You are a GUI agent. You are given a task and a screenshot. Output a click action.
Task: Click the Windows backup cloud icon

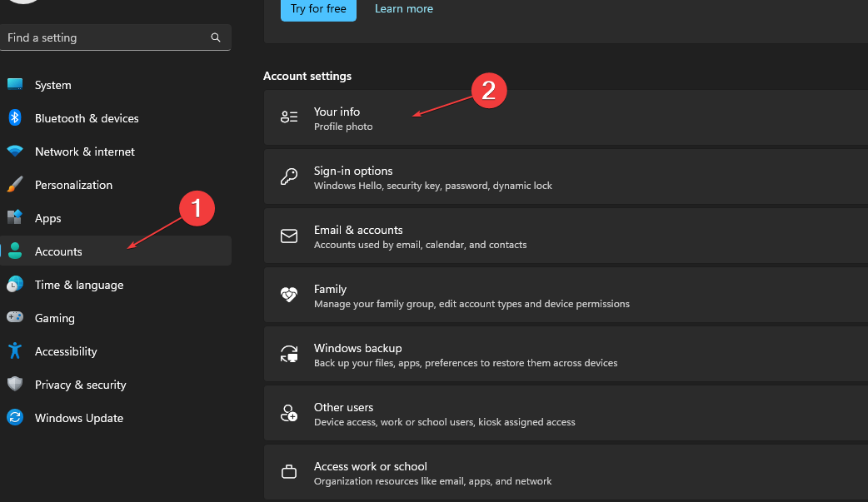[288, 354]
